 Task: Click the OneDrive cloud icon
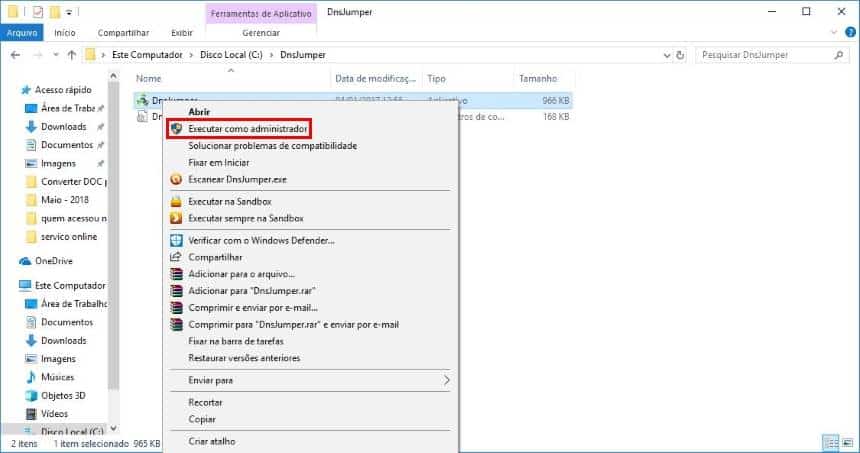(25, 261)
